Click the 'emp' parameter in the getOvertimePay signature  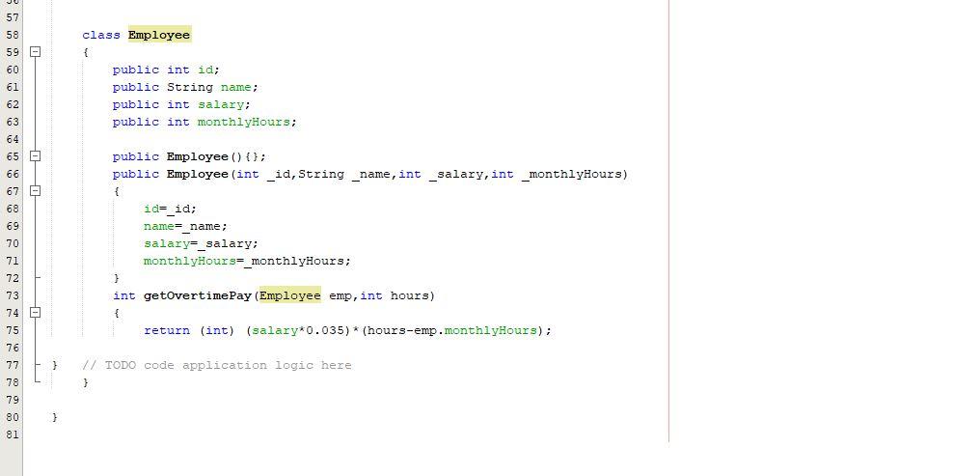coord(340,295)
